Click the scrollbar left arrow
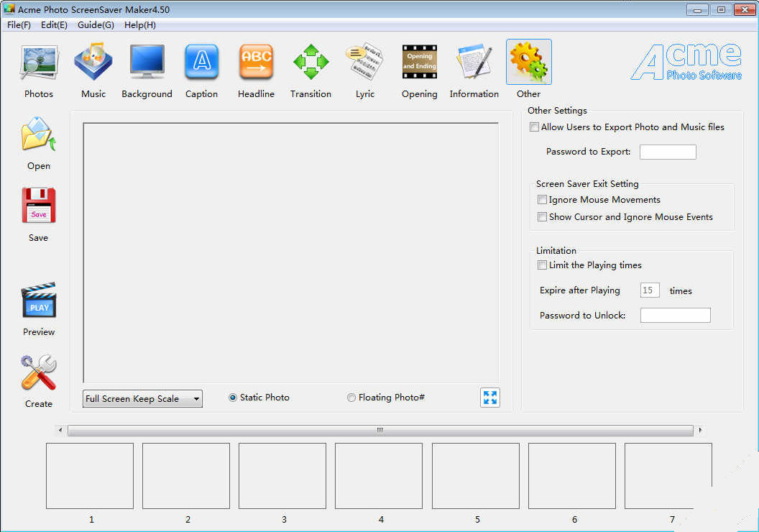 pos(60,430)
